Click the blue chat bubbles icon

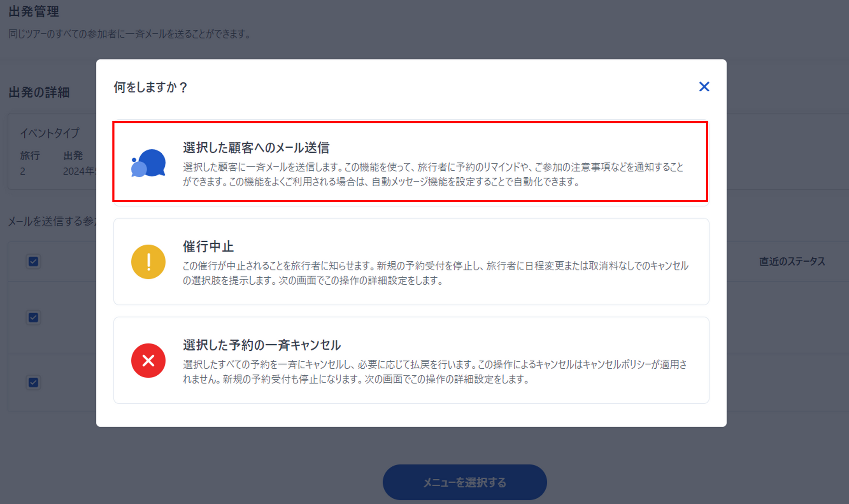149,163
